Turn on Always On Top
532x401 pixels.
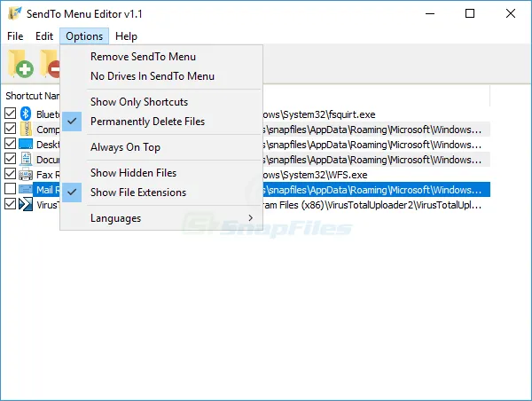coord(161,147)
